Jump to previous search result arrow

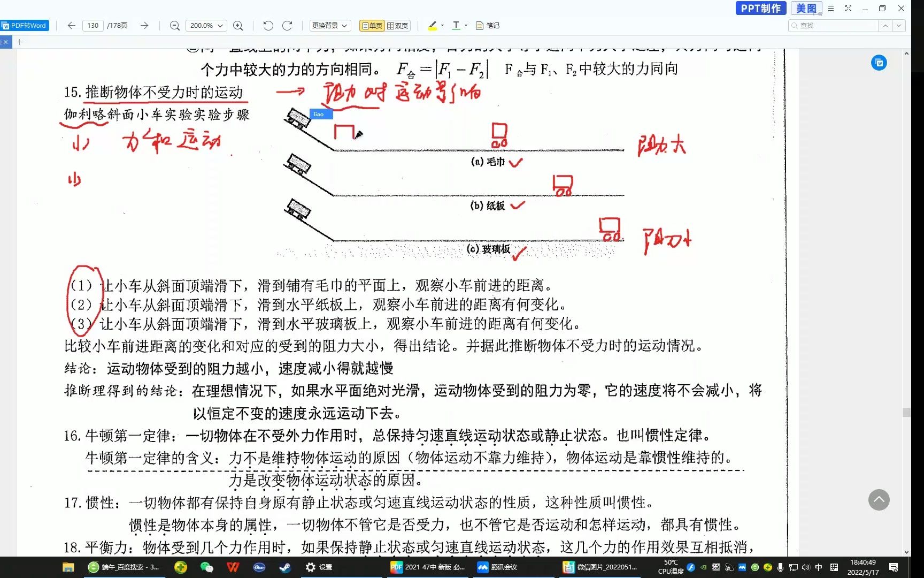pyautogui.click(x=885, y=26)
